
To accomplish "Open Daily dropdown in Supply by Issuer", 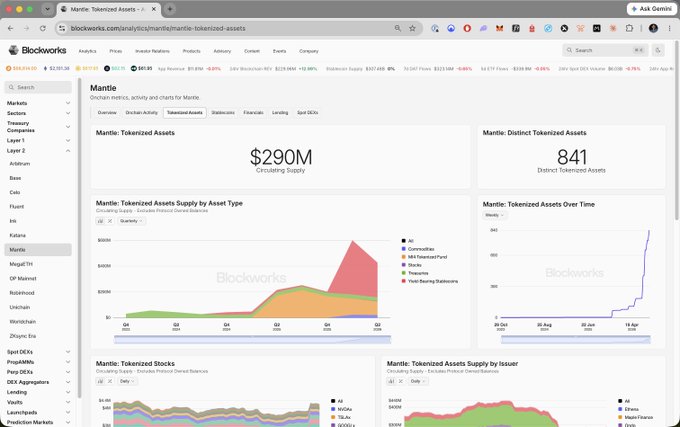I will [418, 381].
